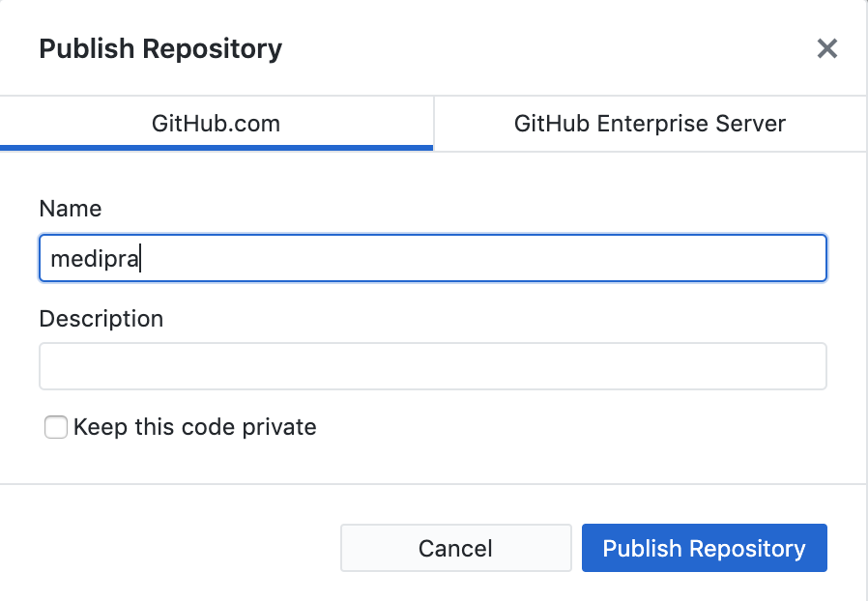The image size is (868, 601).
Task: Tick the private code checkbox square
Action: pyautogui.click(x=56, y=427)
